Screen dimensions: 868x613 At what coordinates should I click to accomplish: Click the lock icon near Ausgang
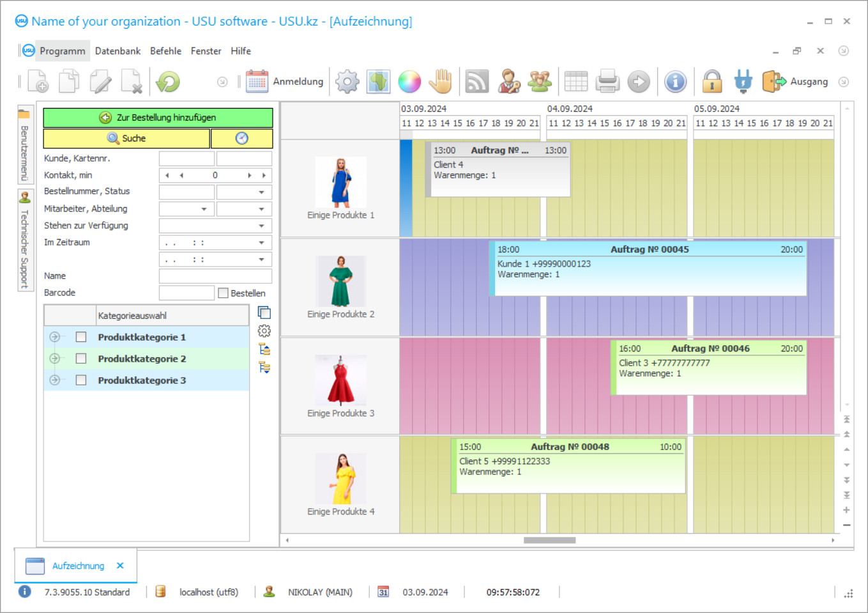[x=712, y=81]
